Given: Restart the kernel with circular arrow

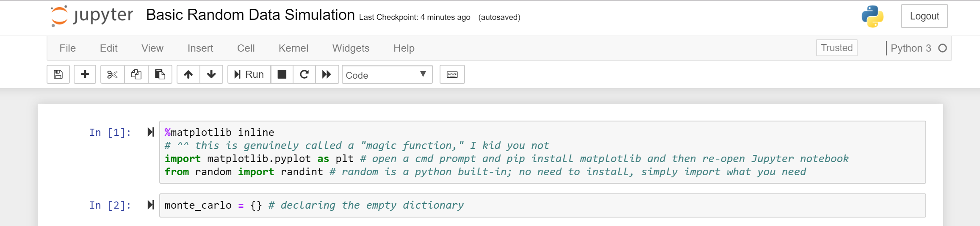Looking at the screenshot, I should click(x=304, y=74).
